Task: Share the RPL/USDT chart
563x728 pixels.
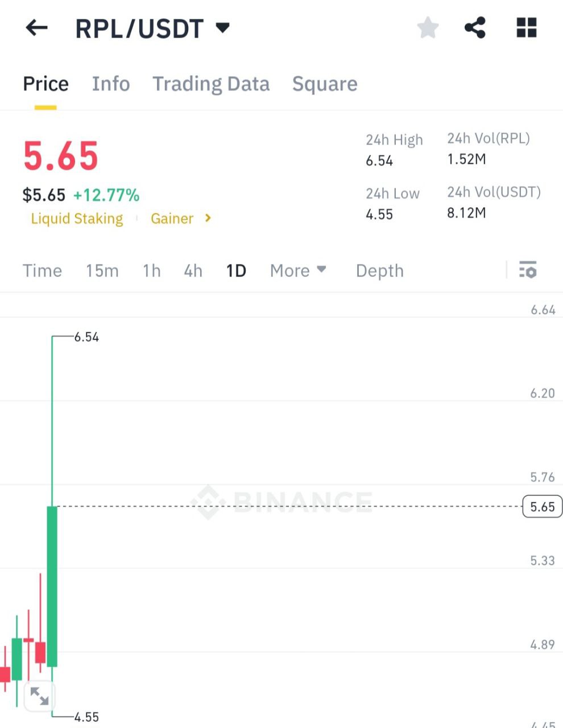Action: 475,28
